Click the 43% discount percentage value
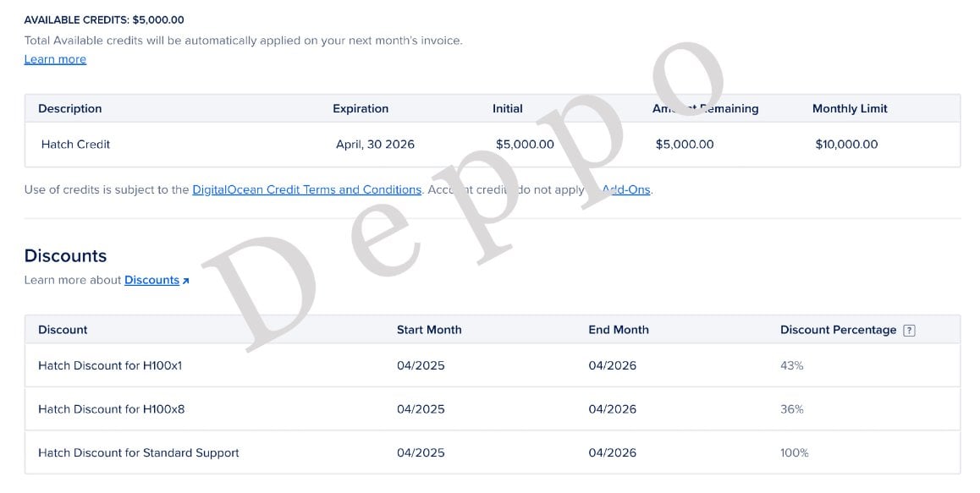Image resolution: width=980 pixels, height=493 pixels. click(x=792, y=365)
